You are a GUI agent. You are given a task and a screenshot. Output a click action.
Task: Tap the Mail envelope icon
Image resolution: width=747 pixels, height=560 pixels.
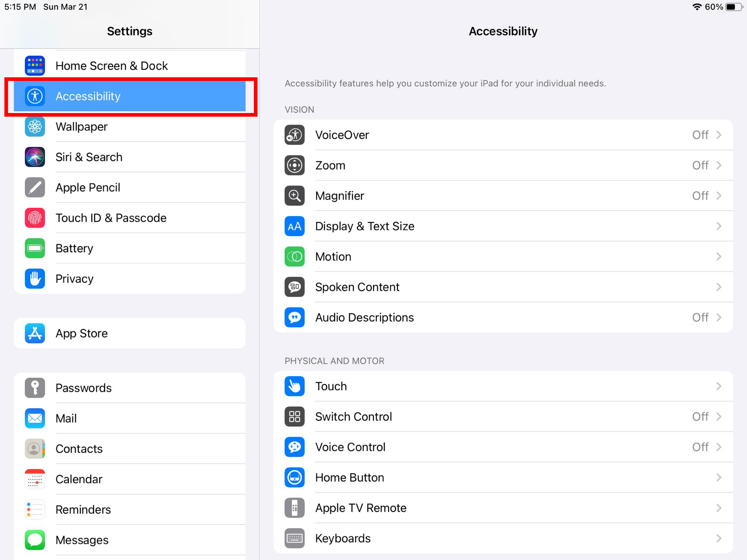click(x=35, y=418)
